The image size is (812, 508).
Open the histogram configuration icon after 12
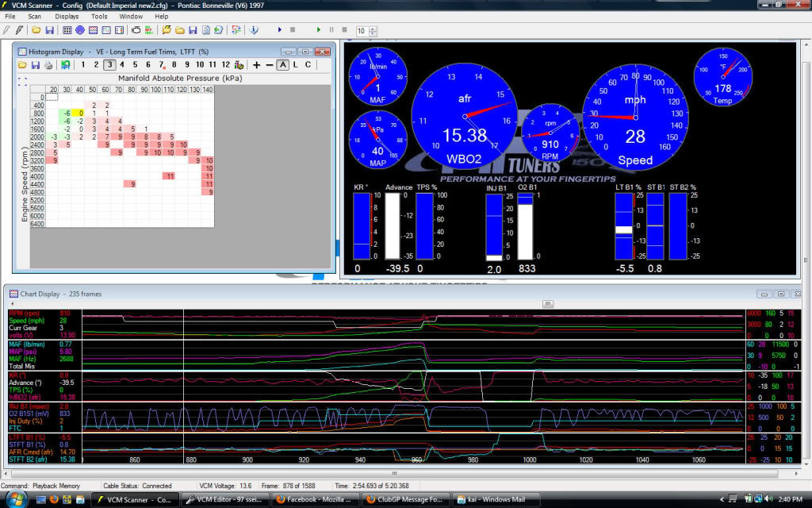[x=239, y=65]
